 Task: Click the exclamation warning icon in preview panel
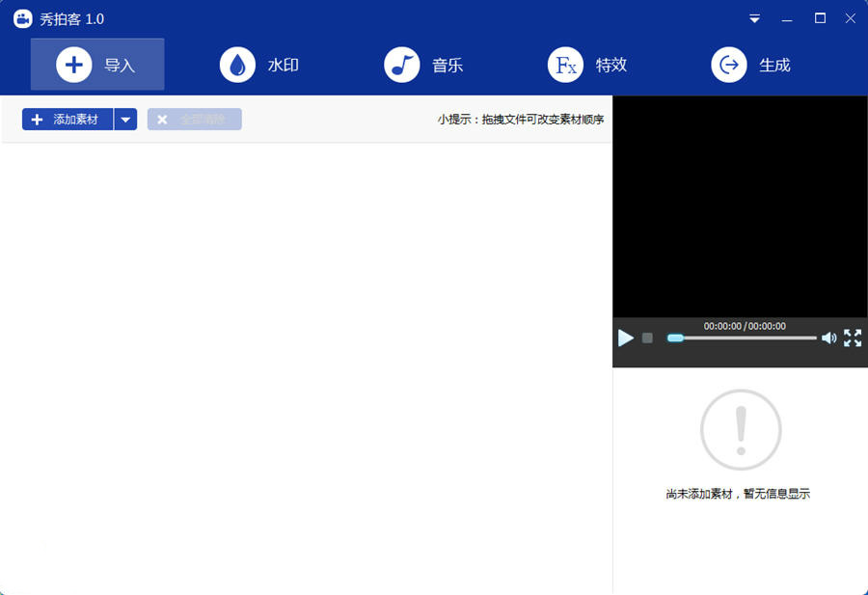pos(740,430)
